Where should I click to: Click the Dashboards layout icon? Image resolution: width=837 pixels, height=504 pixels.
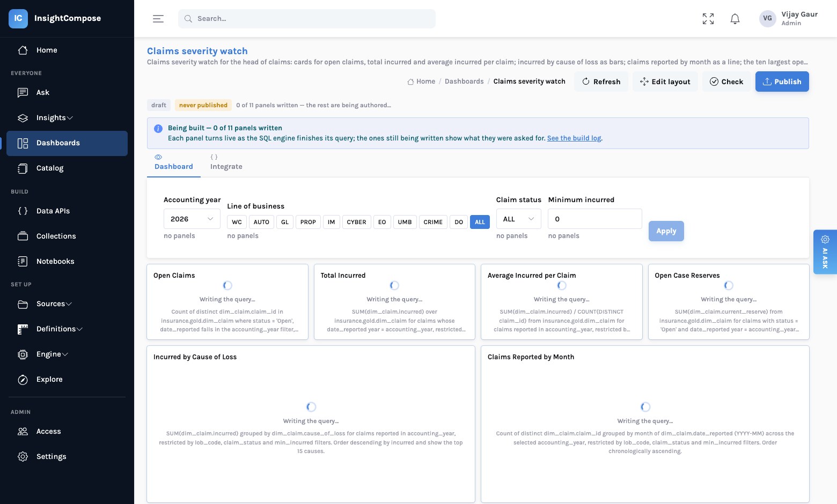23,143
